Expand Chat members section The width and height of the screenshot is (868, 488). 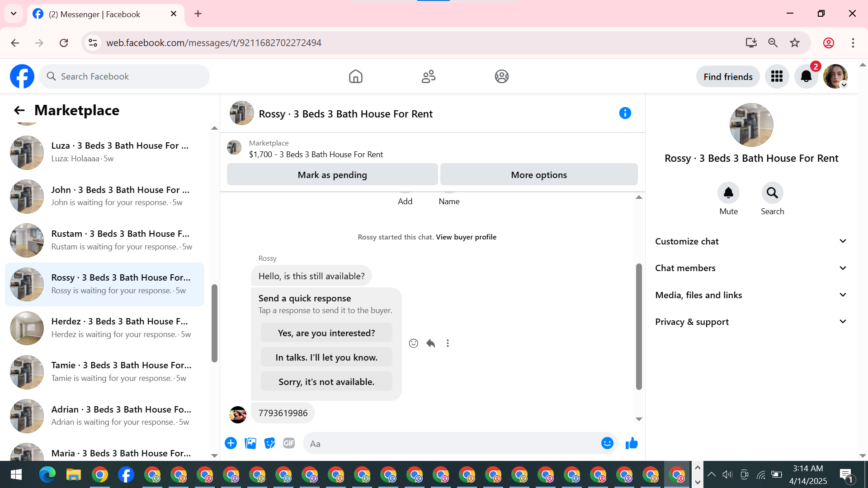[x=750, y=268]
